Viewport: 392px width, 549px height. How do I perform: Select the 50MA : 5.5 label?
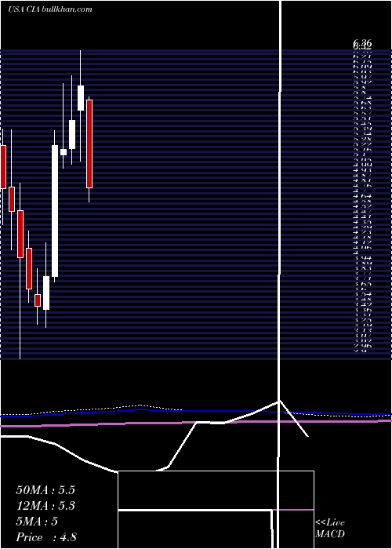click(x=45, y=490)
